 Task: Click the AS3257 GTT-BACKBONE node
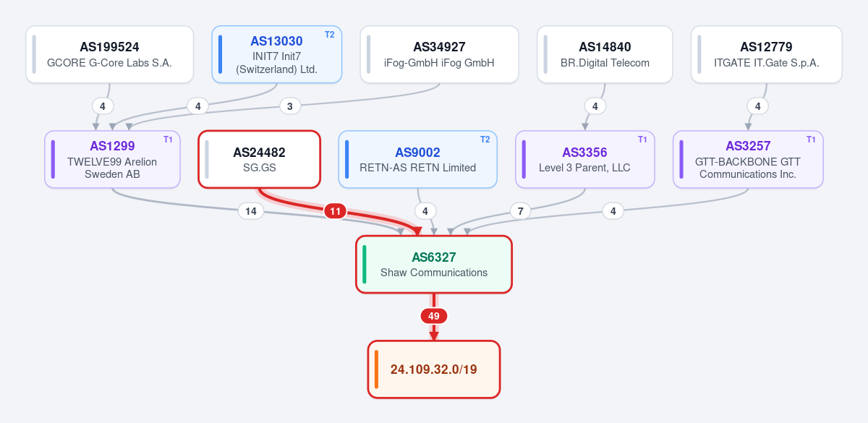[748, 159]
